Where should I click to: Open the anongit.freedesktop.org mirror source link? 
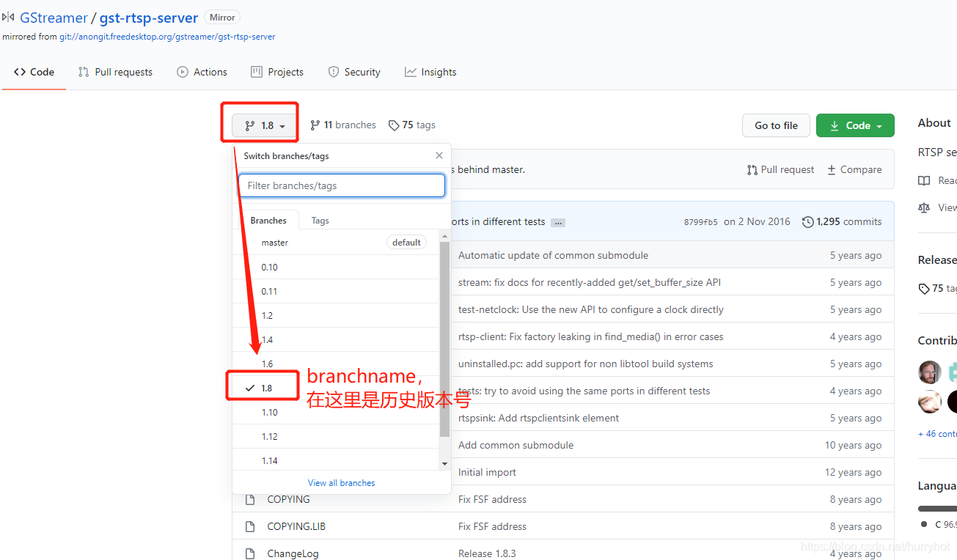pos(167,36)
